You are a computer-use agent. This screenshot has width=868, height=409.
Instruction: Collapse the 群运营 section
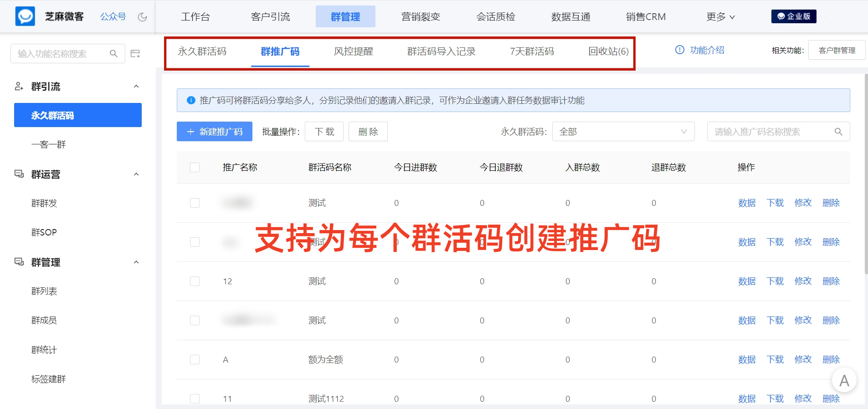tap(136, 174)
